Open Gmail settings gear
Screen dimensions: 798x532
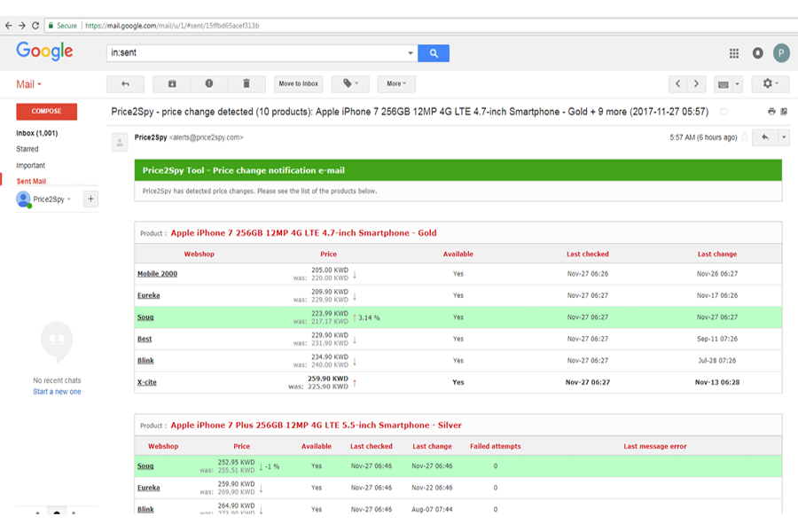[771, 84]
